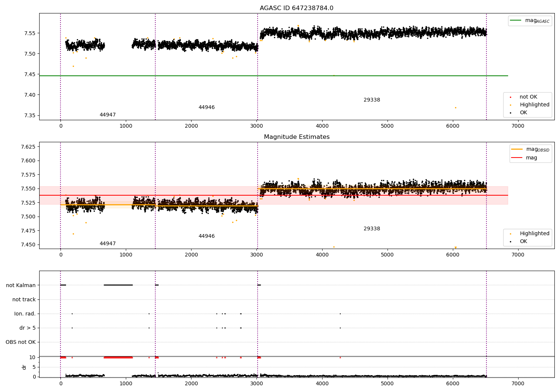The image size is (560, 392).
Task: Click the y-axis tick '7.525'
Action: pyautogui.click(x=28, y=203)
